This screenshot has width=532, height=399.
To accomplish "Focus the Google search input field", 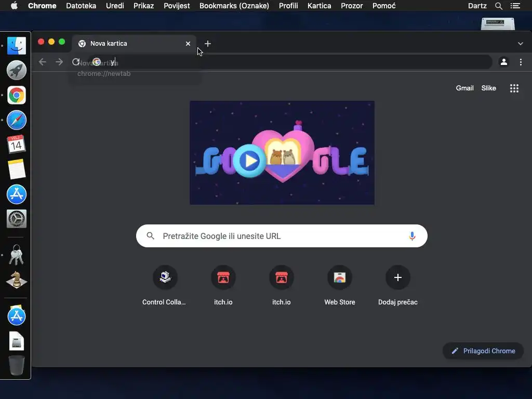I will pos(282,236).
